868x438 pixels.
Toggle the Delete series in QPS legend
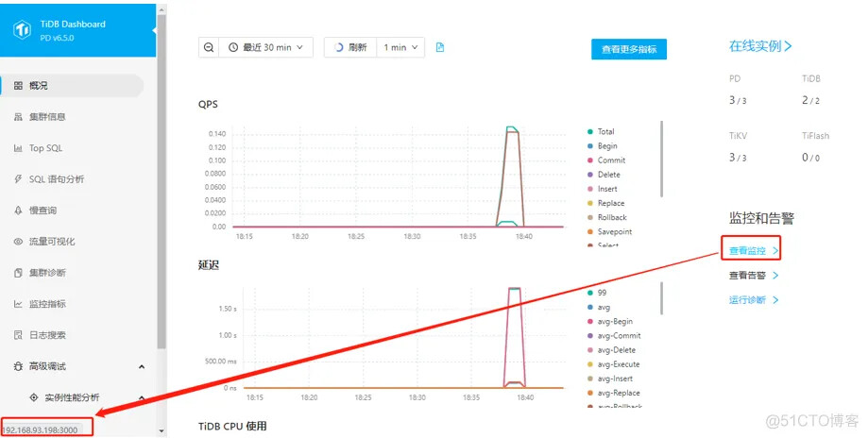pos(604,175)
